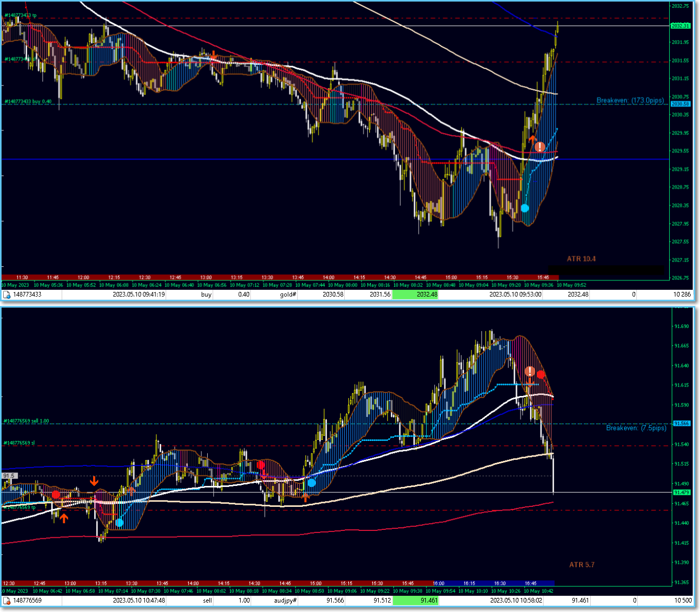
Task: Click the orange down arrow on gold chart
Action: click(213, 55)
